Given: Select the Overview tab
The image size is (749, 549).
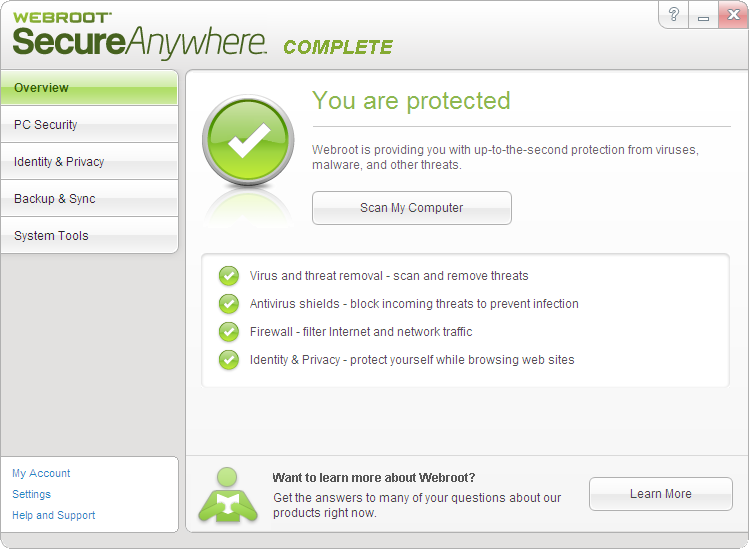Looking at the screenshot, I should 89,88.
